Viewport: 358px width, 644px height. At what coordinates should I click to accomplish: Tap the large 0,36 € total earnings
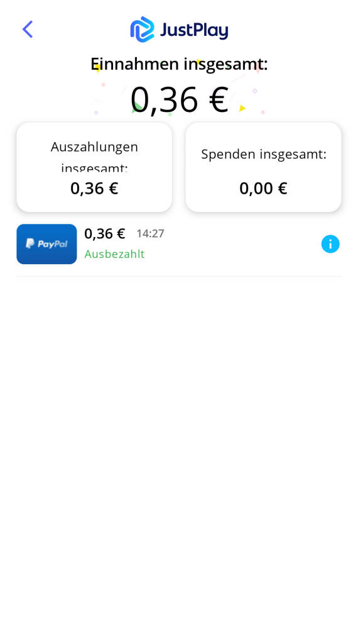(x=179, y=100)
